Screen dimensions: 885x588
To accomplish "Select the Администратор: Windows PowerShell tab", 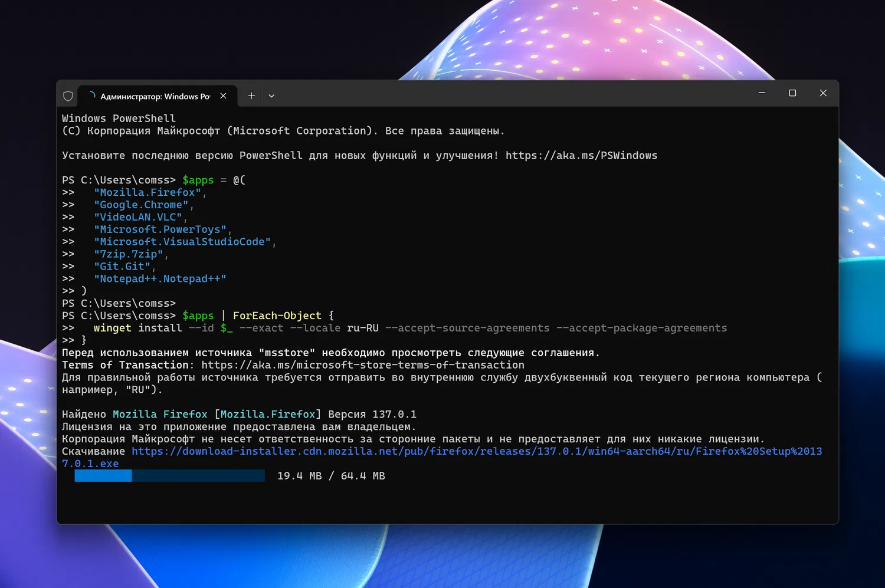I will coord(158,96).
